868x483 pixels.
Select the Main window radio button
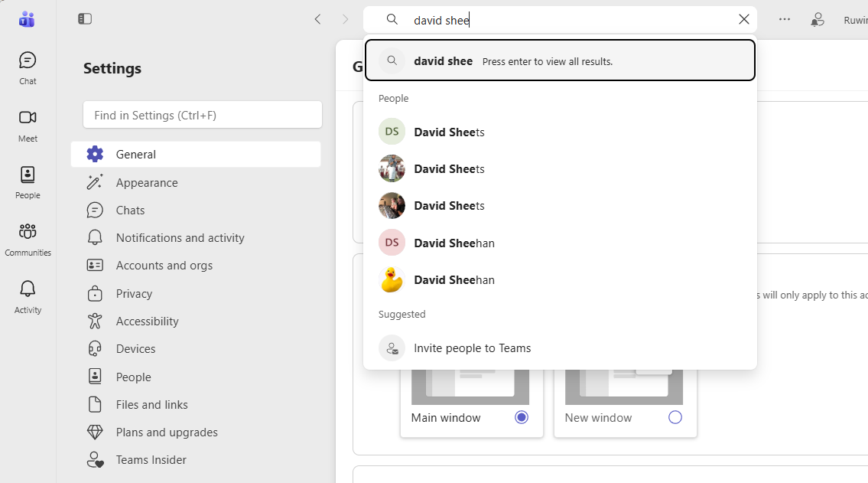[x=522, y=417]
